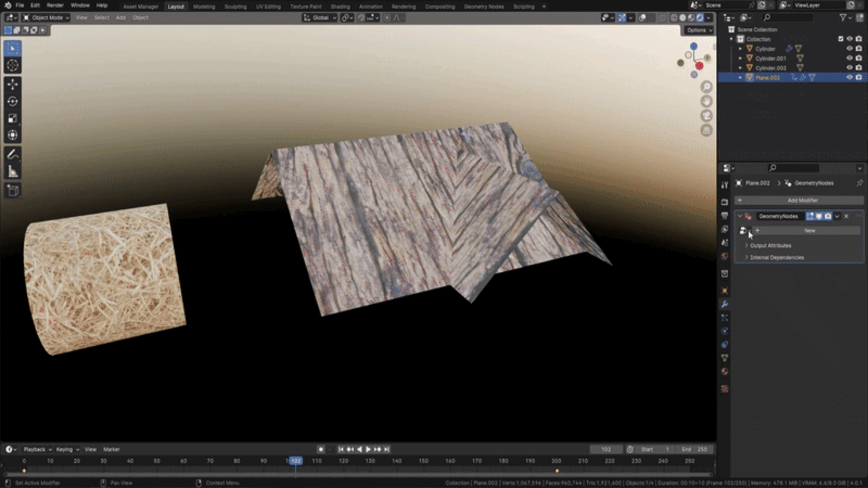This screenshot has height=488, width=868.
Task: Switch to the Shading workspace tab
Action: (x=340, y=6)
